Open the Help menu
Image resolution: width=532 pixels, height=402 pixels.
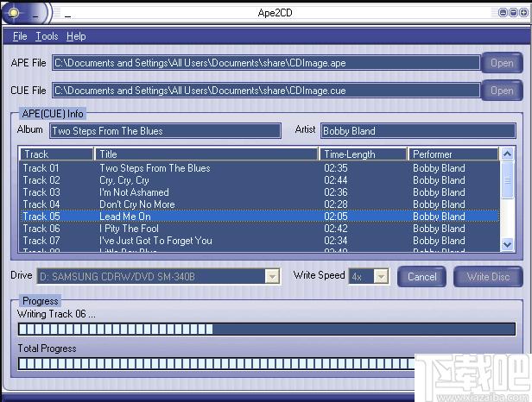76,36
